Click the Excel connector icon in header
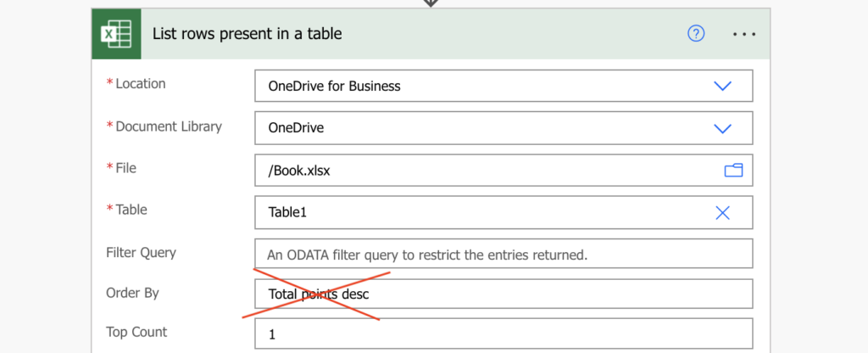The width and height of the screenshot is (868, 353). (116, 34)
